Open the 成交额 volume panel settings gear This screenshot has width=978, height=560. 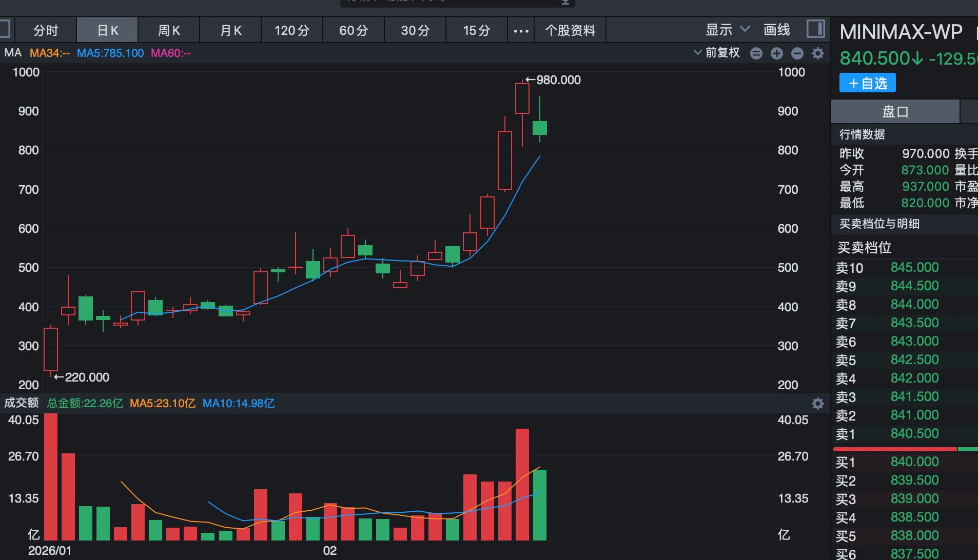(x=818, y=404)
